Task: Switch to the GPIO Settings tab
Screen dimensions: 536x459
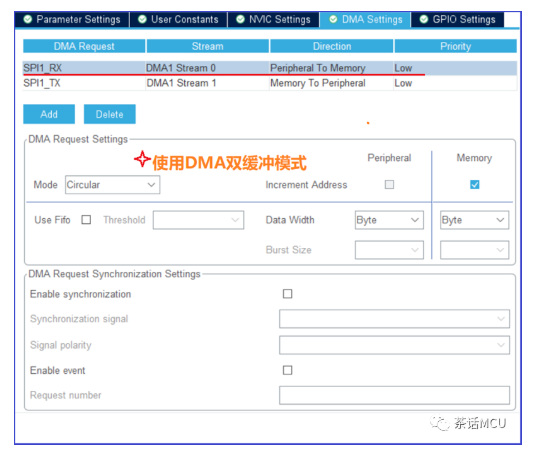Action: pyautogui.click(x=457, y=19)
